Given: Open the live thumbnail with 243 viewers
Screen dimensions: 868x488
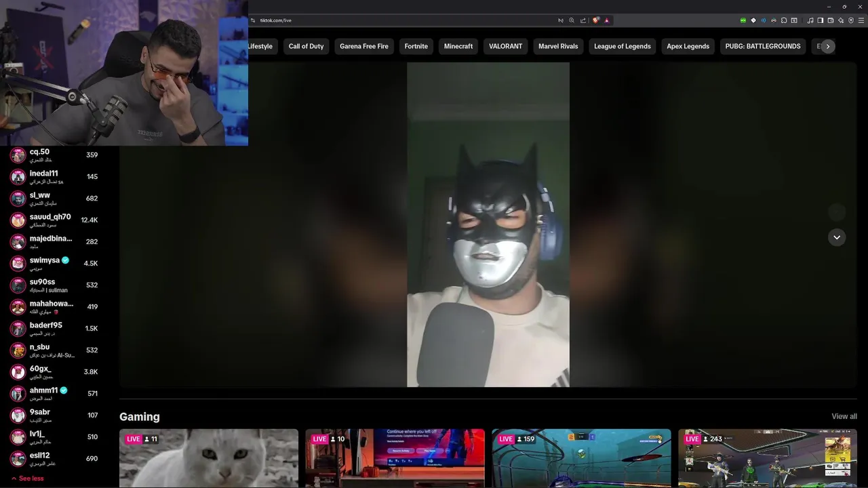Looking at the screenshot, I should pos(768,458).
